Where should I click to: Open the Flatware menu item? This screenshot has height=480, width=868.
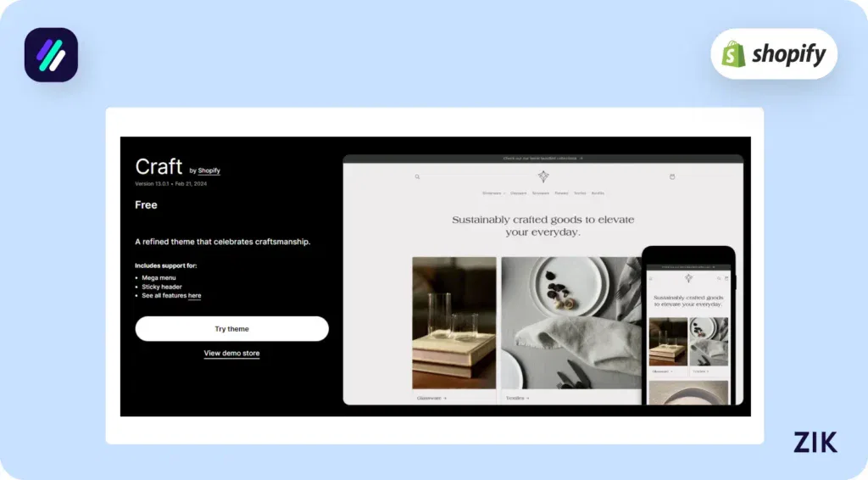[x=561, y=193]
